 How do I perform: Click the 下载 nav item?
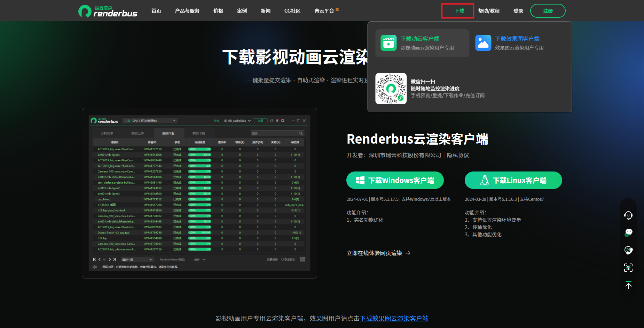tap(460, 11)
